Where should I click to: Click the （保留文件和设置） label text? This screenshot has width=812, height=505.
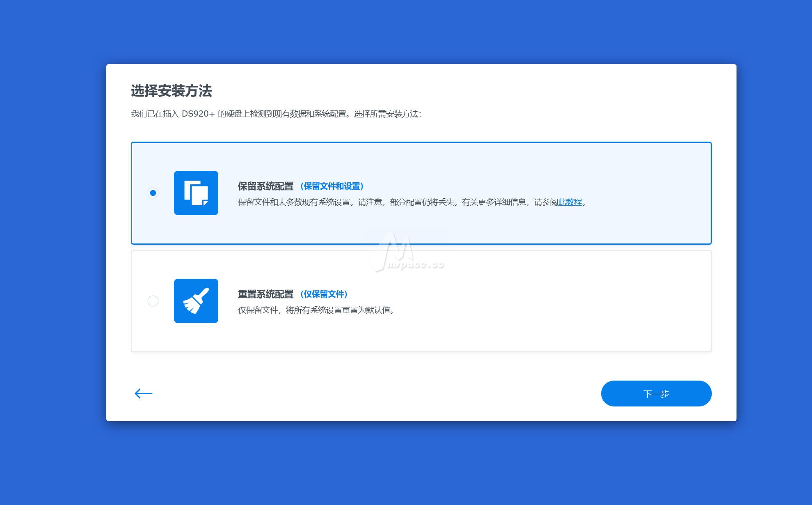[332, 186]
